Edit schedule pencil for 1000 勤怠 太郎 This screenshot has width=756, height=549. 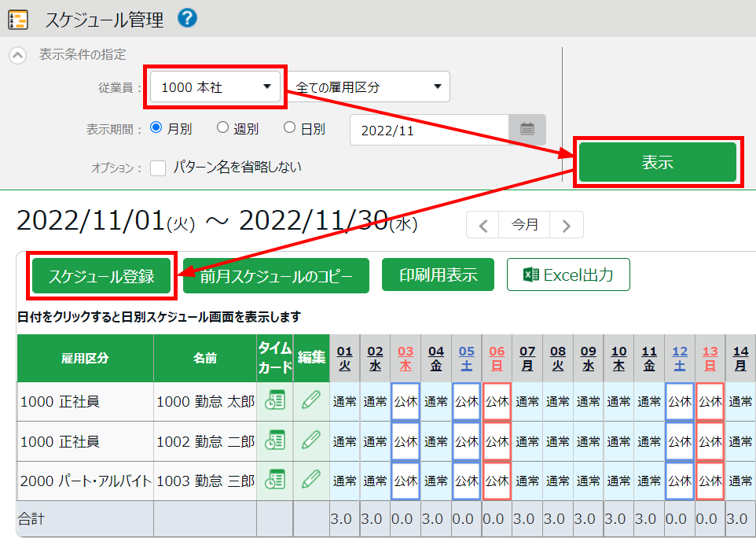311,400
